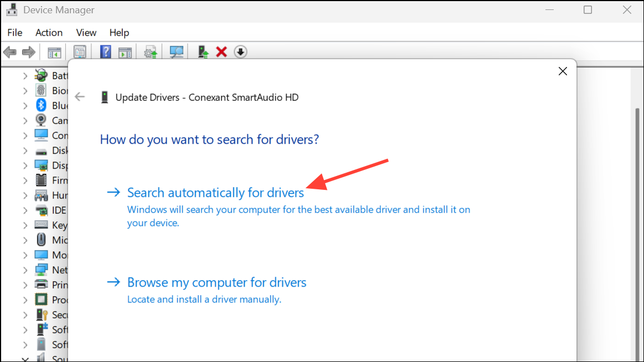
Task: Click the firmware chip icon next to Firm
Action: pyautogui.click(x=41, y=180)
